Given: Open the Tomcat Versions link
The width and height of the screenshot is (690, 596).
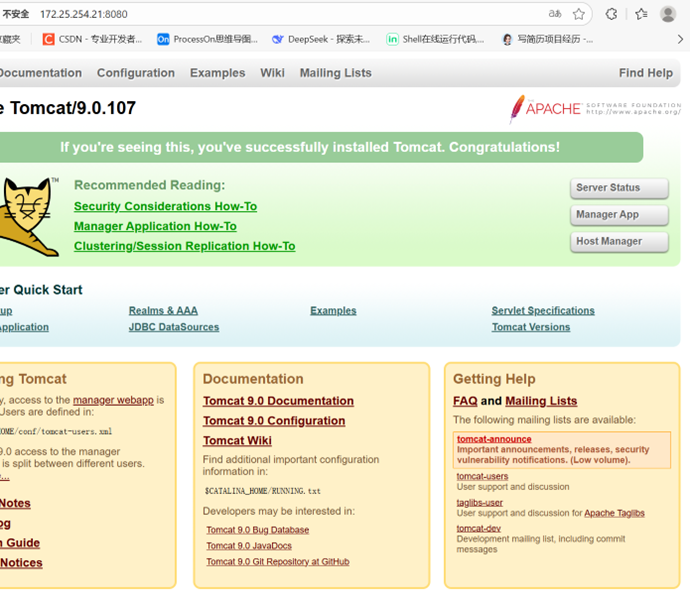Looking at the screenshot, I should pyautogui.click(x=531, y=327).
